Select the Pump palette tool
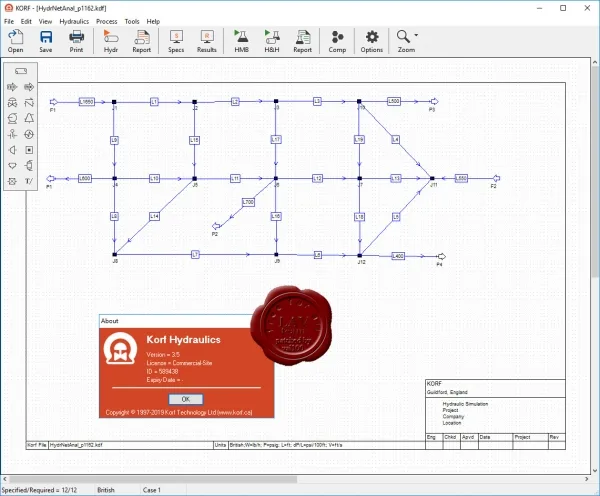This screenshot has width=600, height=496. pyautogui.click(x=12, y=118)
